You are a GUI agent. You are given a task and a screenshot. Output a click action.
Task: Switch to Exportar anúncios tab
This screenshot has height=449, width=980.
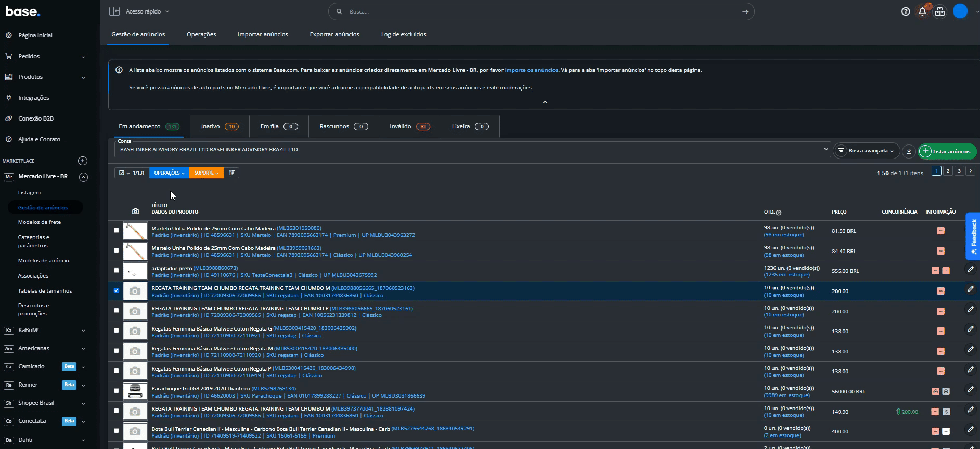334,34
